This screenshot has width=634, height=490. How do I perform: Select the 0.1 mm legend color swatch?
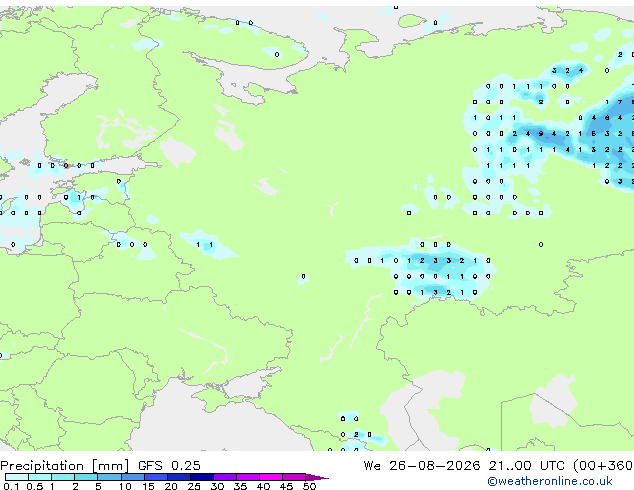coord(17,477)
